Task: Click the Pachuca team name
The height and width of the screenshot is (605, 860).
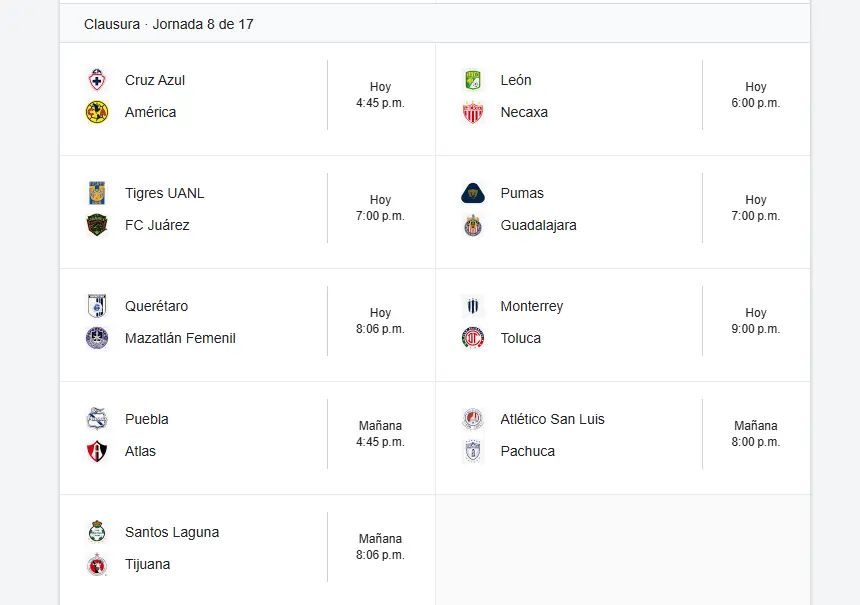Action: coord(527,451)
